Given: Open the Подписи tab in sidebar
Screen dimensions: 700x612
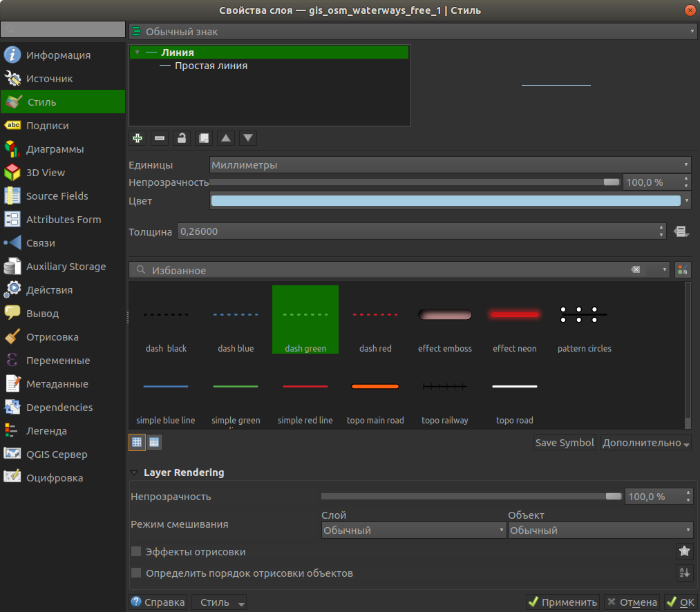Looking at the screenshot, I should [x=47, y=126].
